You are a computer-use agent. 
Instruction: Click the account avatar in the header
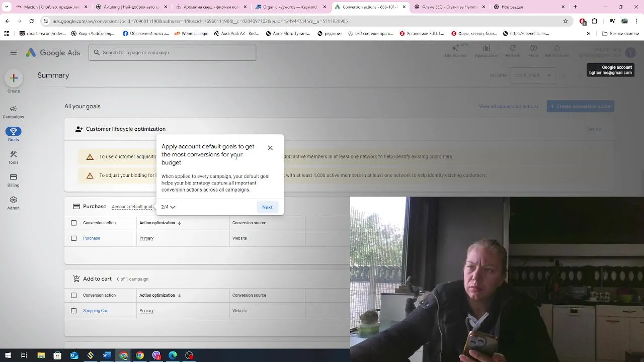pyautogui.click(x=630, y=53)
